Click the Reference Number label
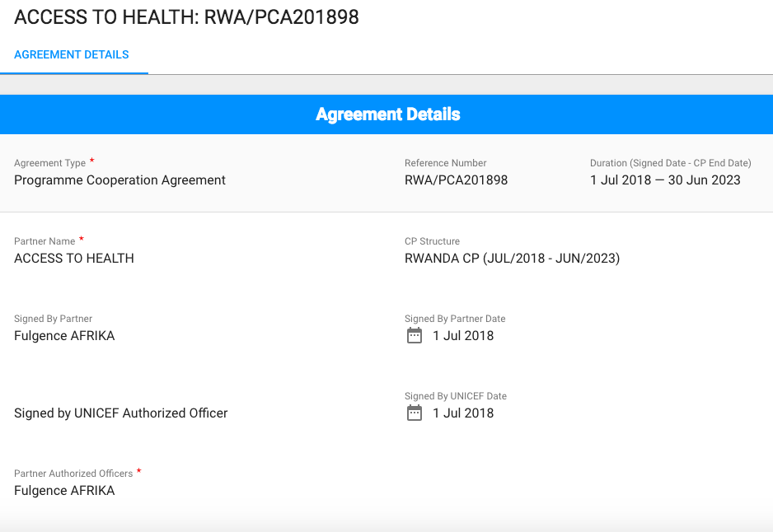Screen dimensions: 773x532 point(446,163)
